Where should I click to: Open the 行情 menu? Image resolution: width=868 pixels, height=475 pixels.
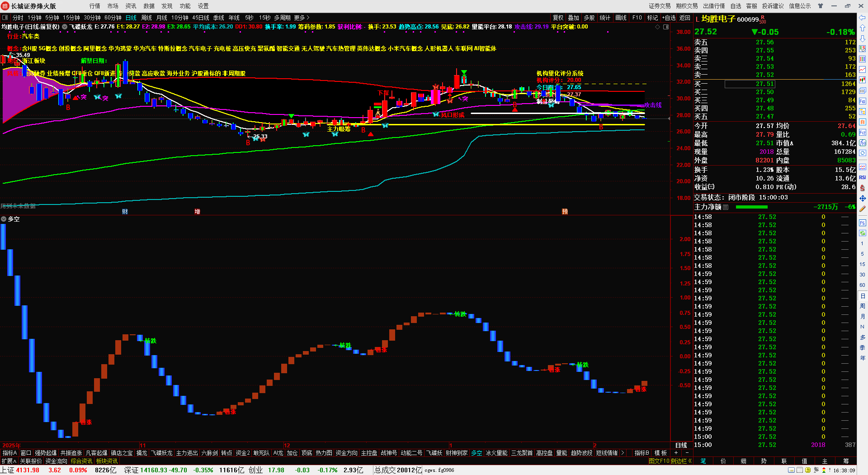(94, 6)
